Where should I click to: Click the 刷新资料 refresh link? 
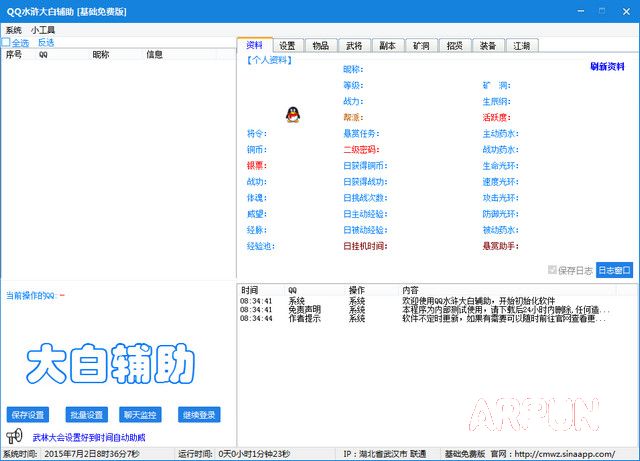[607, 67]
